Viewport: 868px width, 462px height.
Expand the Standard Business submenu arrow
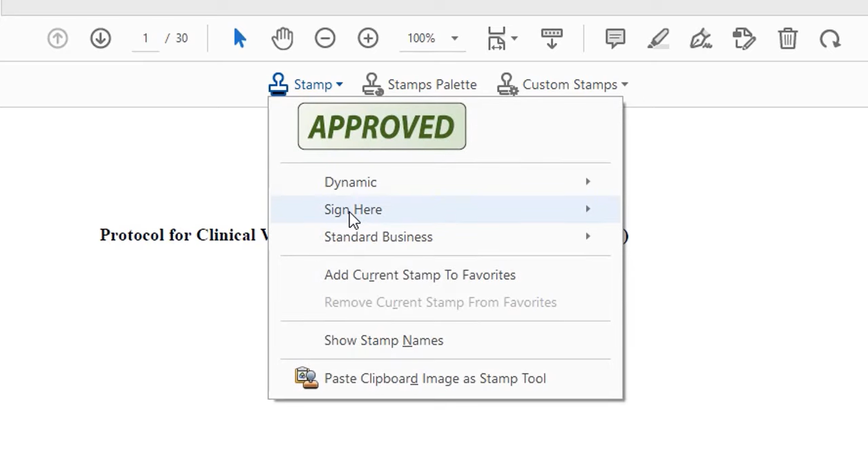(x=588, y=236)
